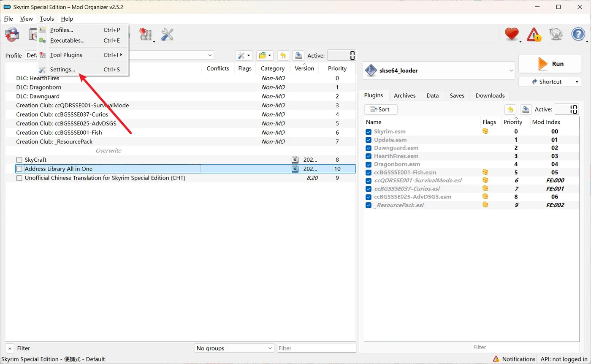Screen dimensions: 591x364
Task: Switch to the Archives tab
Action: (x=405, y=95)
